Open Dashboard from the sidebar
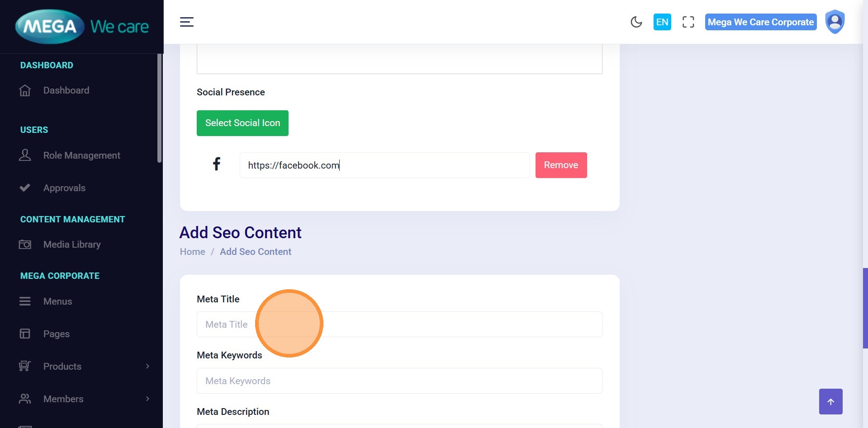 (x=66, y=90)
